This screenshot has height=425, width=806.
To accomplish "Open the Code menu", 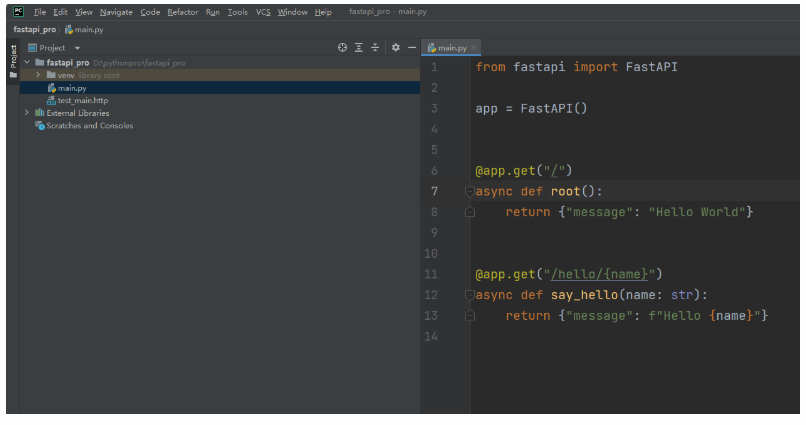I will (x=150, y=12).
